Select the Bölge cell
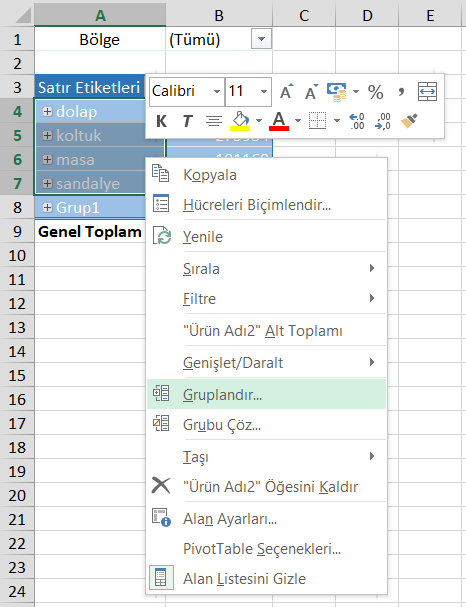The image size is (466, 607). (x=100, y=39)
